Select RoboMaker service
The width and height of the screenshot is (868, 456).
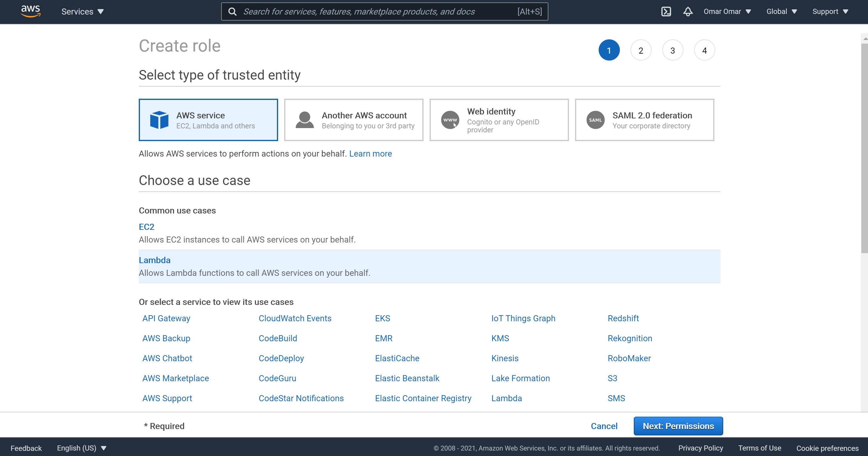tap(629, 358)
